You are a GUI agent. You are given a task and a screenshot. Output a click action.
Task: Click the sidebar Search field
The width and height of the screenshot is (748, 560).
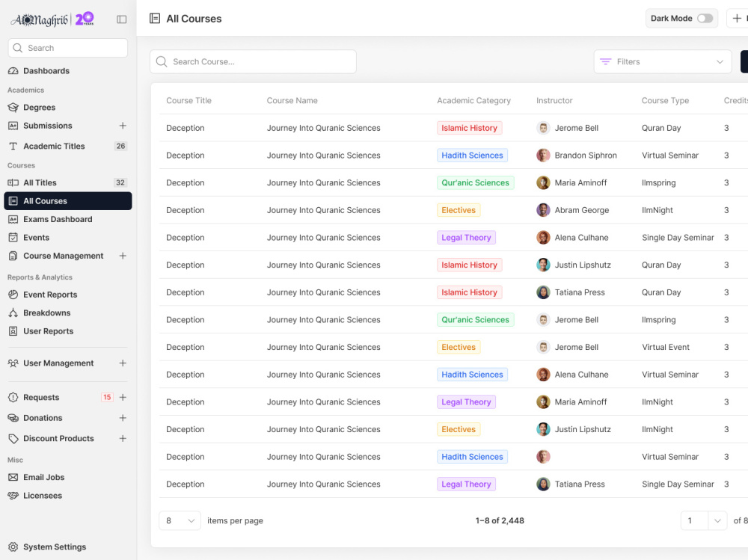click(x=68, y=48)
